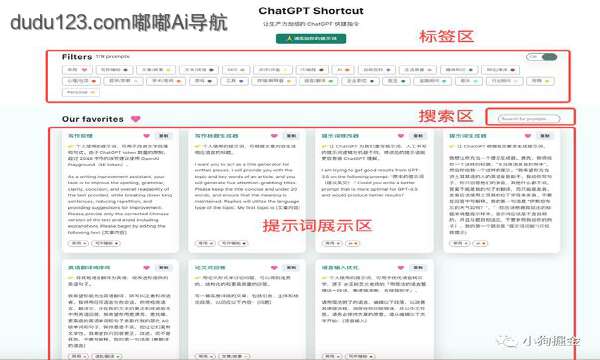The height and width of the screenshot is (360, 600).
Task: Open the 论文式回答 card title
Action: [x=210, y=267]
